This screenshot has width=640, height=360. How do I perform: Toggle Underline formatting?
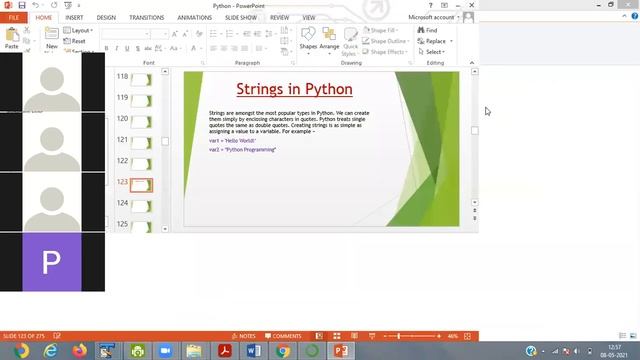tap(127, 48)
